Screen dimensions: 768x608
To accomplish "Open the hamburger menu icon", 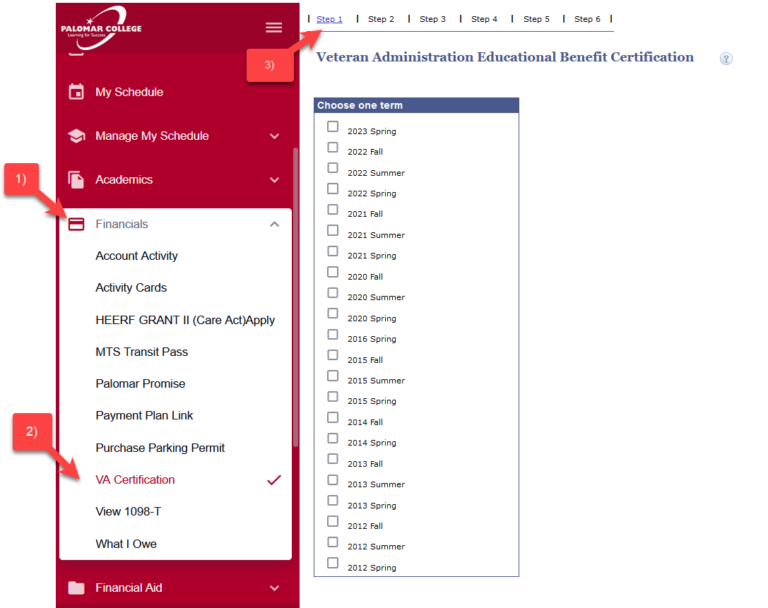I will [x=273, y=28].
